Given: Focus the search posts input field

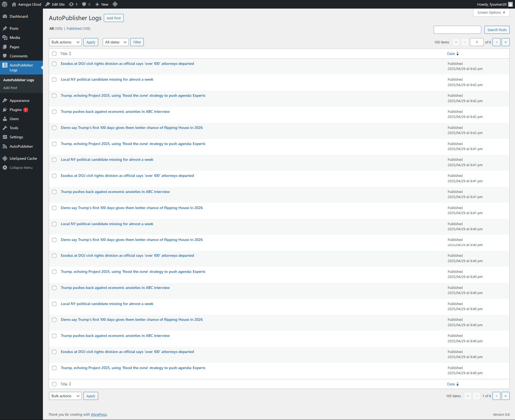Looking at the screenshot, I should [x=457, y=30].
